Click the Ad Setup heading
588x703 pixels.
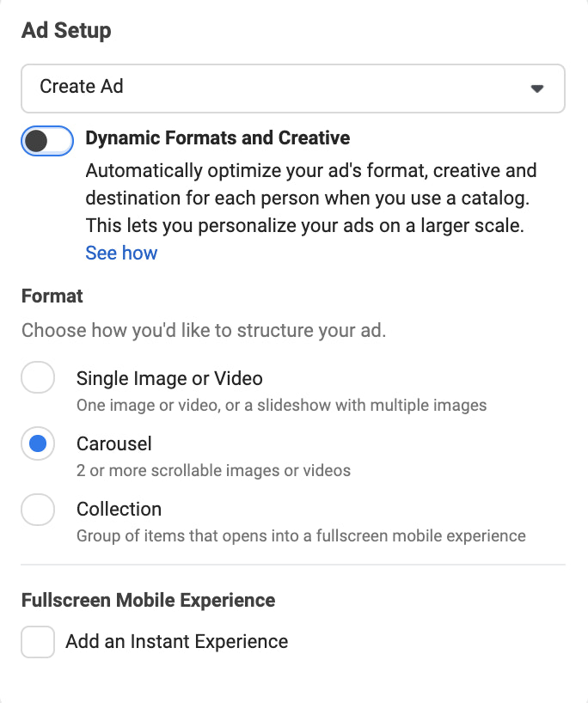65,30
